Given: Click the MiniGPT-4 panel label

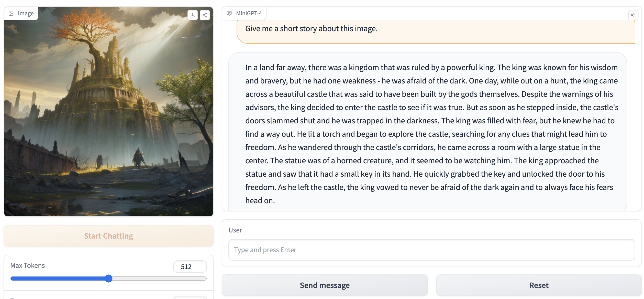Looking at the screenshot, I should [x=249, y=13].
